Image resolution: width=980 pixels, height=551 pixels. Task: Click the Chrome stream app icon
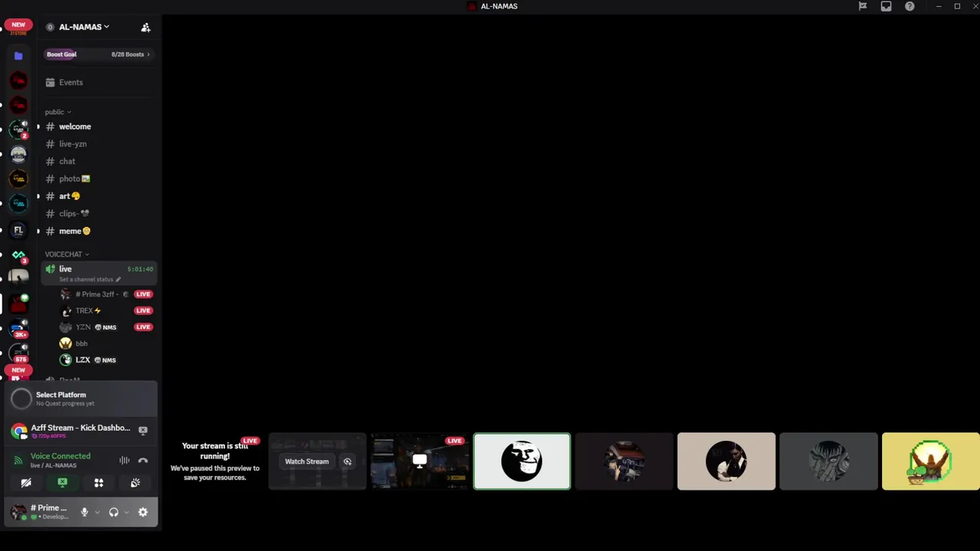tap(19, 431)
